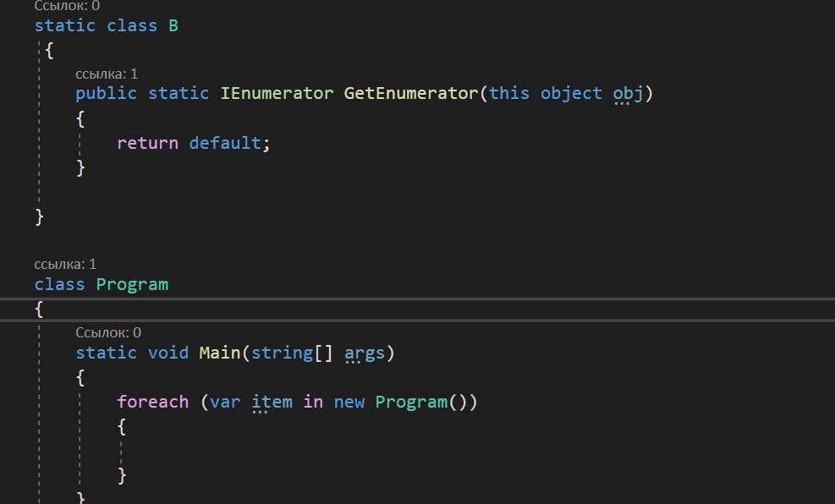Click the references CodeLens above class Program
Image resolution: width=835 pixels, height=504 pixels.
point(65,264)
